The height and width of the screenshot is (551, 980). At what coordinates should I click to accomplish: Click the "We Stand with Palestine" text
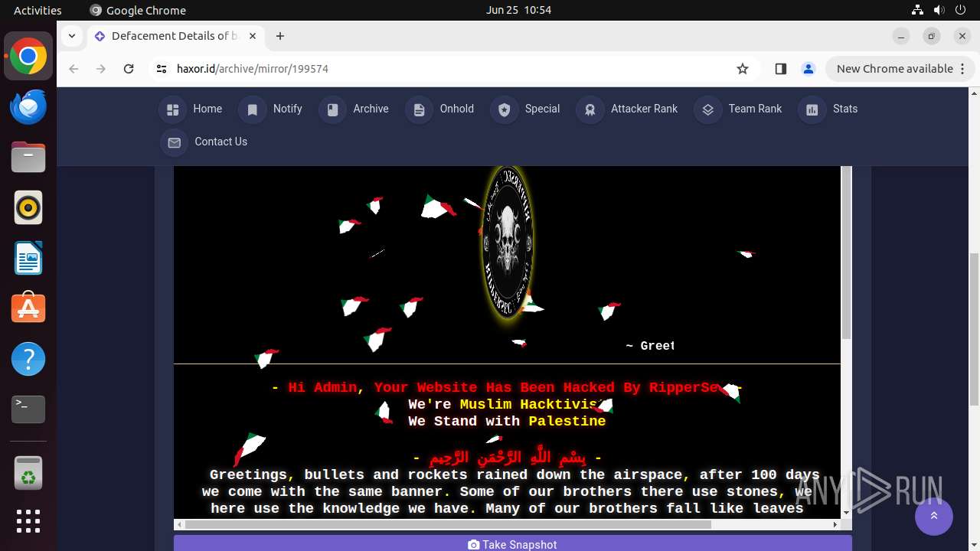click(x=507, y=422)
